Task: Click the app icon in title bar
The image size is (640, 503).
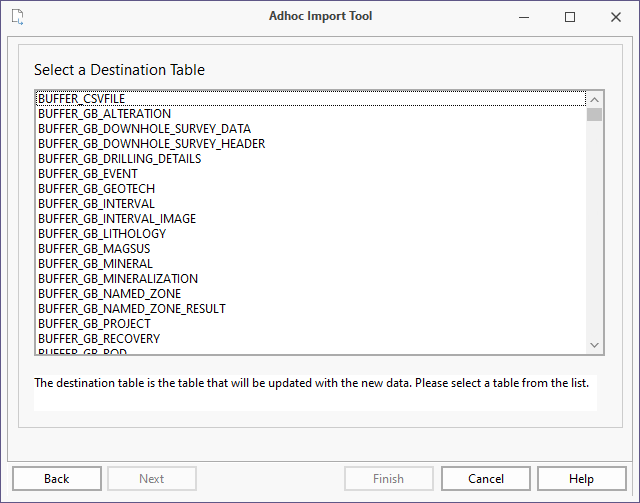Action: [x=18, y=17]
